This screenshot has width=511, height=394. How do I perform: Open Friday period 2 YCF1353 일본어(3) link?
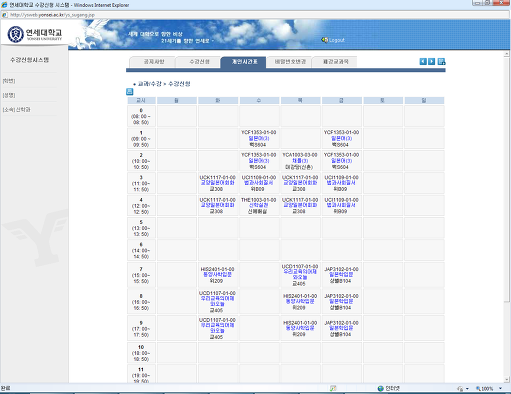click(x=341, y=161)
